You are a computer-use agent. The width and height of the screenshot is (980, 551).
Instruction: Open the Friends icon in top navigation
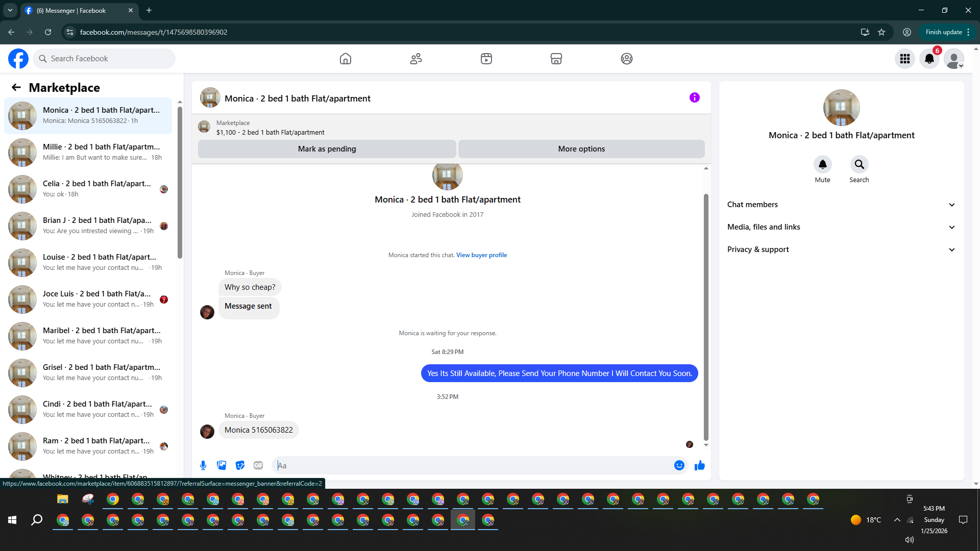click(x=416, y=59)
